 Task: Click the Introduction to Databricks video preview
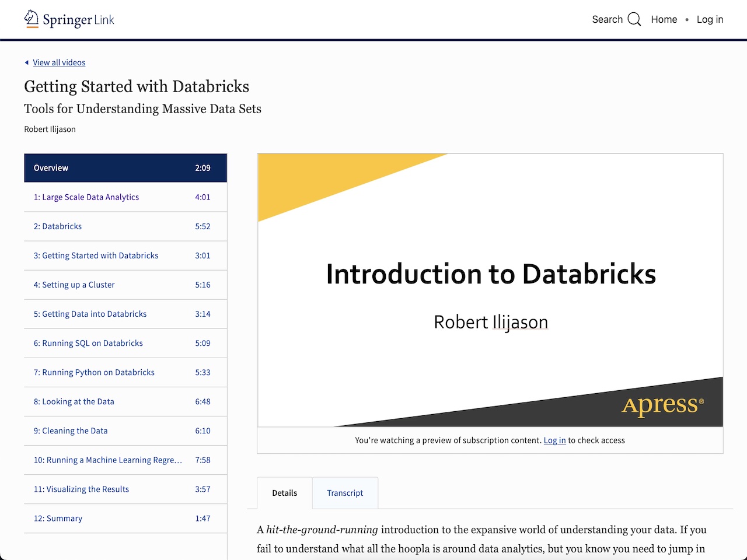tap(490, 290)
